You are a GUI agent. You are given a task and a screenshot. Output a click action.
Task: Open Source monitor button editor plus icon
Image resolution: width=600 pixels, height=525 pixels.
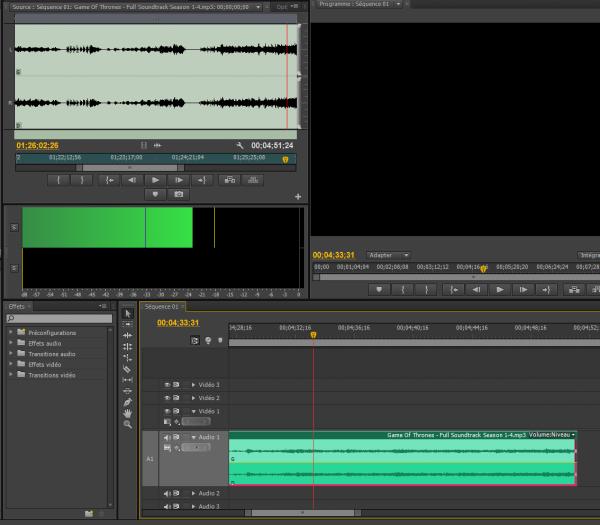298,197
